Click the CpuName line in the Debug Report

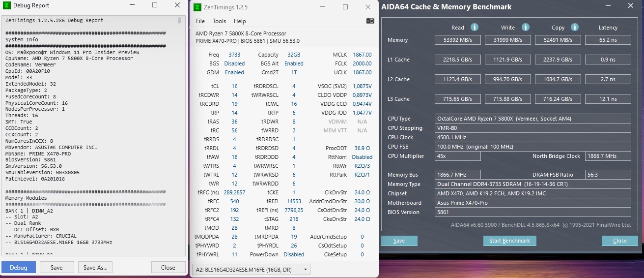[69, 58]
